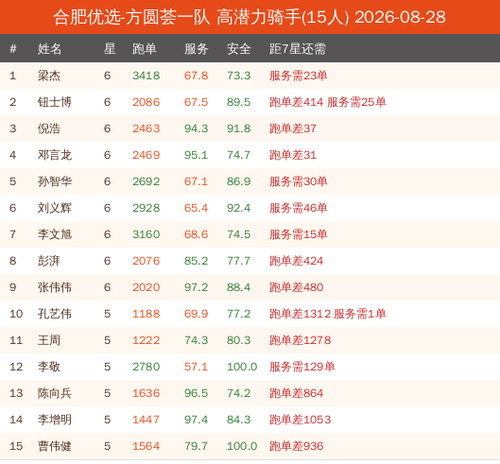
Task: Click order count 3160 for 李文旭
Action: coord(146,234)
